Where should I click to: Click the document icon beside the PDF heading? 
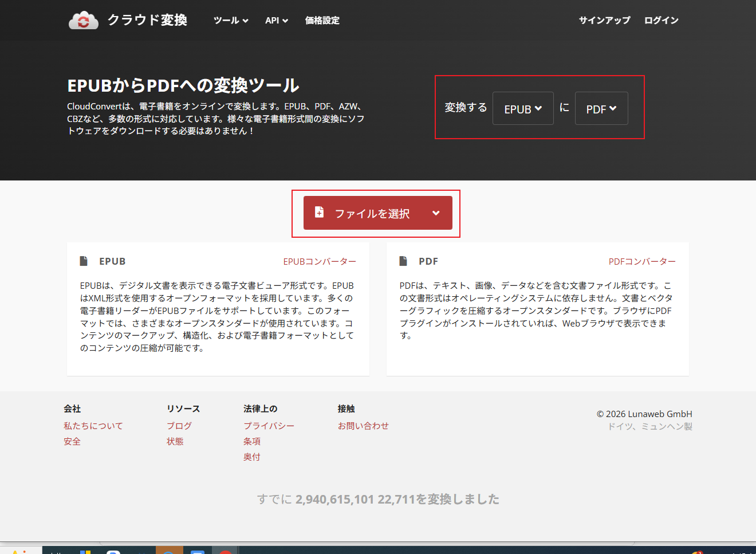[403, 261]
